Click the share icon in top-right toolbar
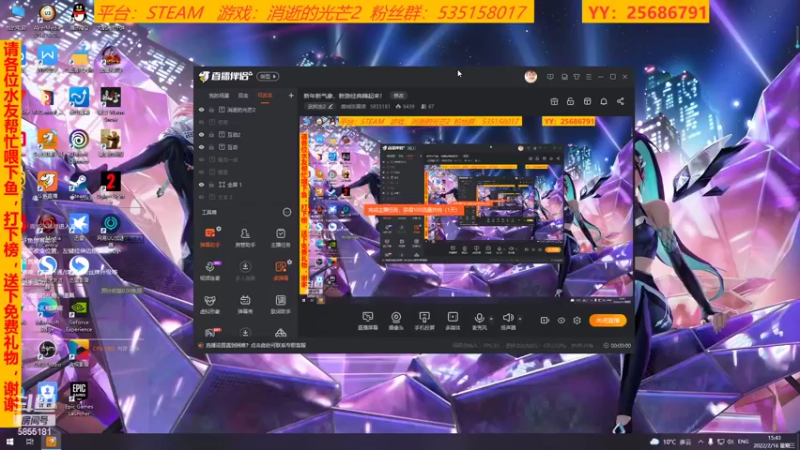The height and width of the screenshot is (450, 800). (x=620, y=102)
